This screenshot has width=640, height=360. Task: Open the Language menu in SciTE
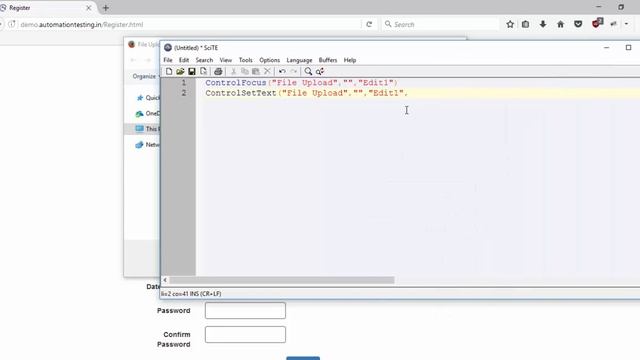[299, 60]
